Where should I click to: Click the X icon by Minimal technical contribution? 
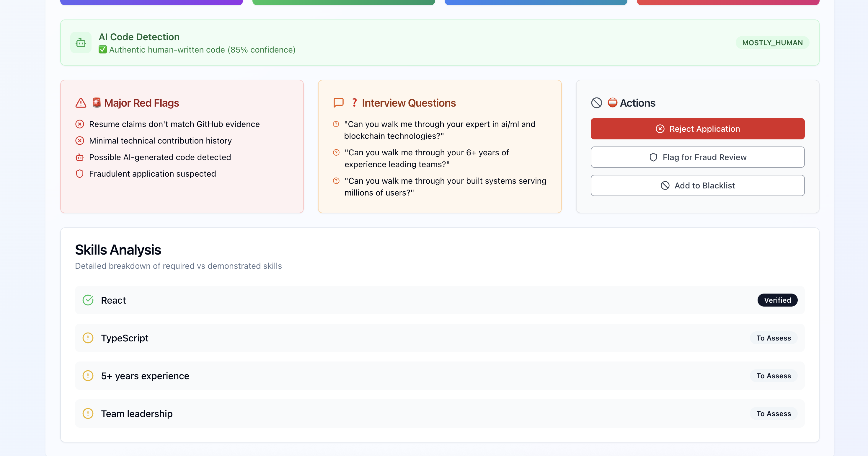[x=79, y=141]
